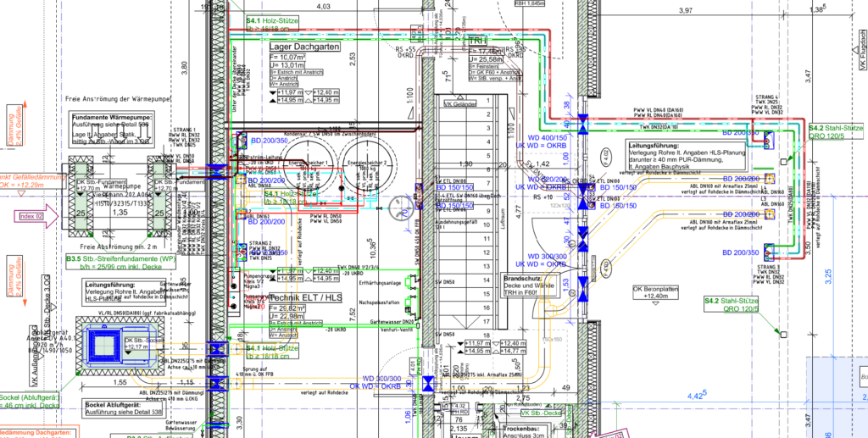Click the '3,97' dimension value

point(686,10)
